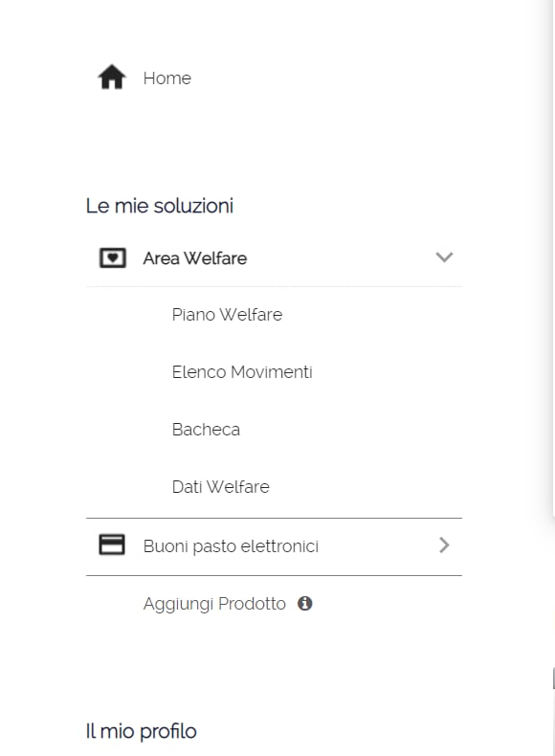Screen dimensions: 555x756
Task: Select the Buoni pasto elettronici label
Action: [231, 546]
